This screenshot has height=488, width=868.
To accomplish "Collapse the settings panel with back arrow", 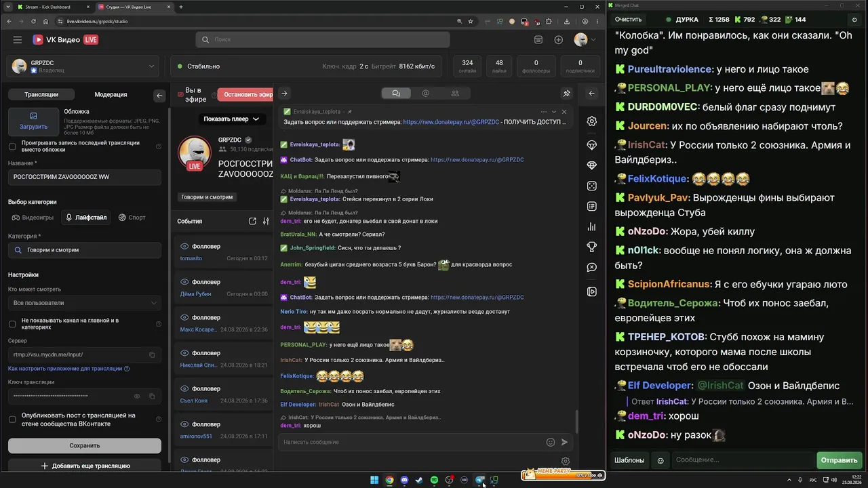I will coord(159,96).
